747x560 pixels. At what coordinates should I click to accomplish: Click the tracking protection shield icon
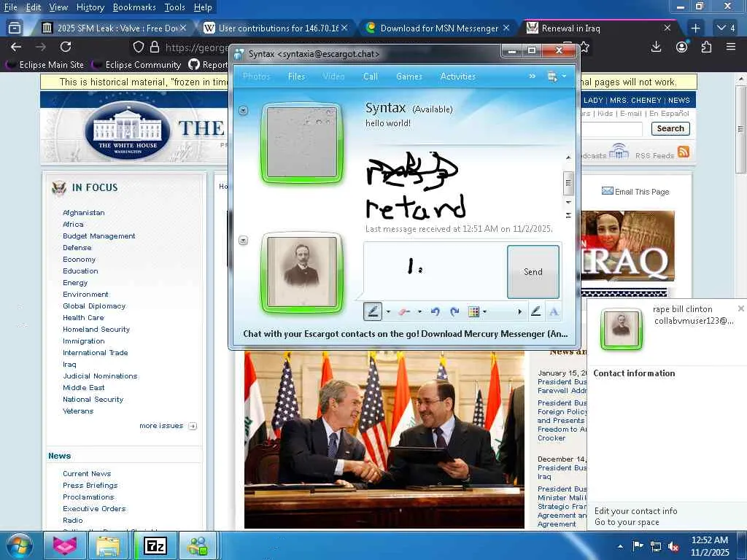(138, 47)
